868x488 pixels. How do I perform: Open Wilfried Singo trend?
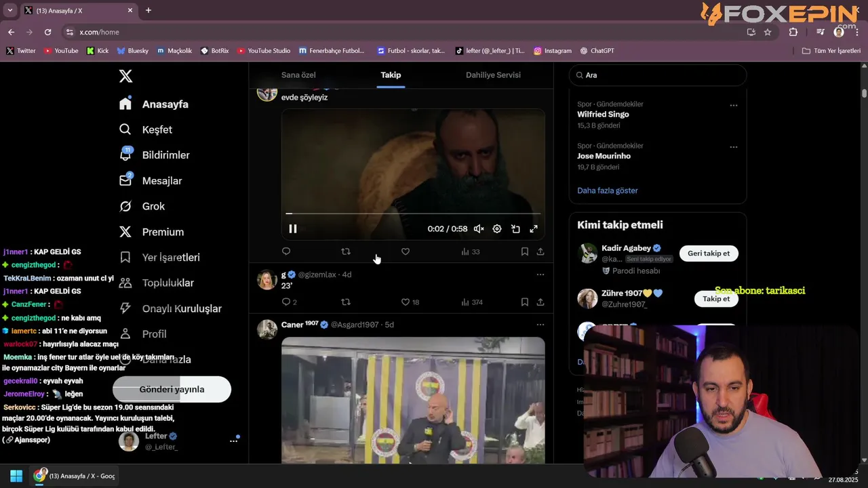pos(603,115)
